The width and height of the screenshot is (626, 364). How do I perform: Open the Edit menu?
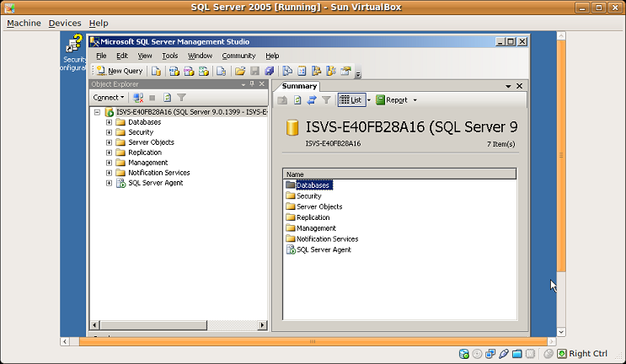click(x=122, y=56)
